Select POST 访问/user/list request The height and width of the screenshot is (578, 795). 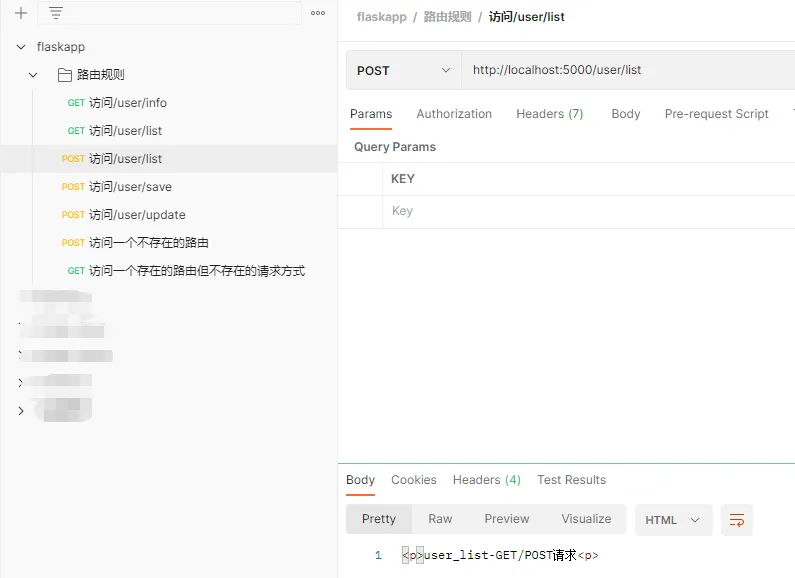(x=168, y=159)
